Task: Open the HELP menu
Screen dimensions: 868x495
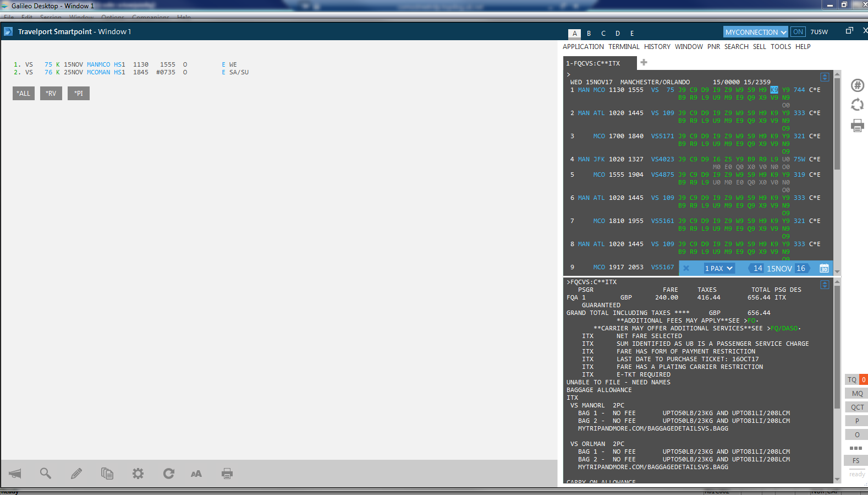Action: (803, 47)
